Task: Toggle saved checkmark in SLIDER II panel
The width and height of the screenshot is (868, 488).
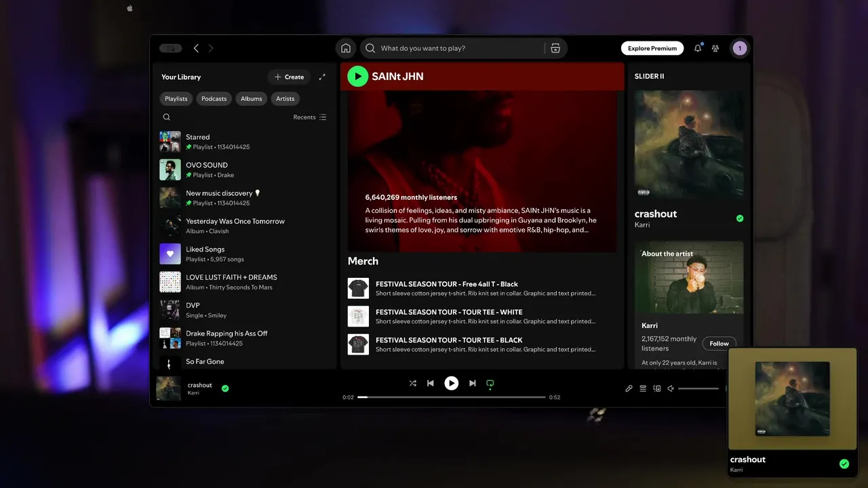Action: coord(740,218)
